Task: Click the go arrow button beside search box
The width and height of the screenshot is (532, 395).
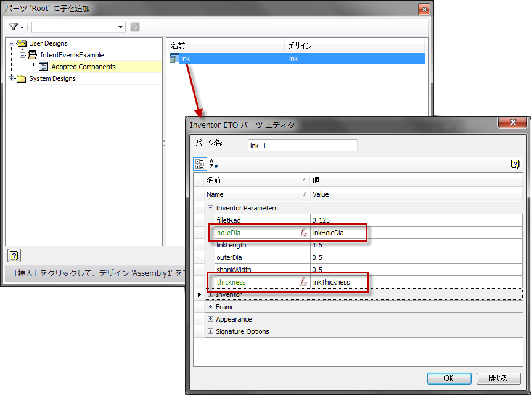Action: (135, 27)
